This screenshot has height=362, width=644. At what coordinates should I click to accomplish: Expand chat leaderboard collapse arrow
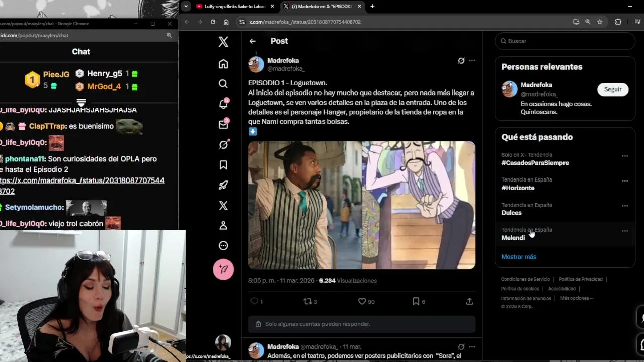(x=81, y=102)
